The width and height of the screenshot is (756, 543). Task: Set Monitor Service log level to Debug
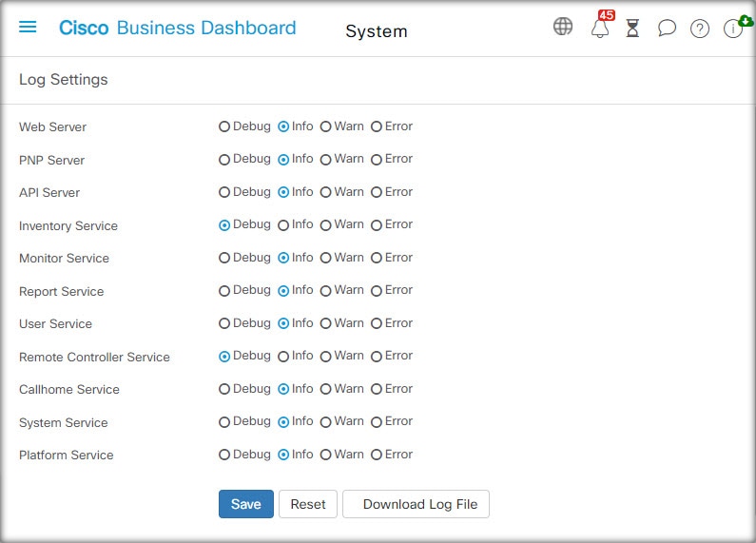point(224,258)
